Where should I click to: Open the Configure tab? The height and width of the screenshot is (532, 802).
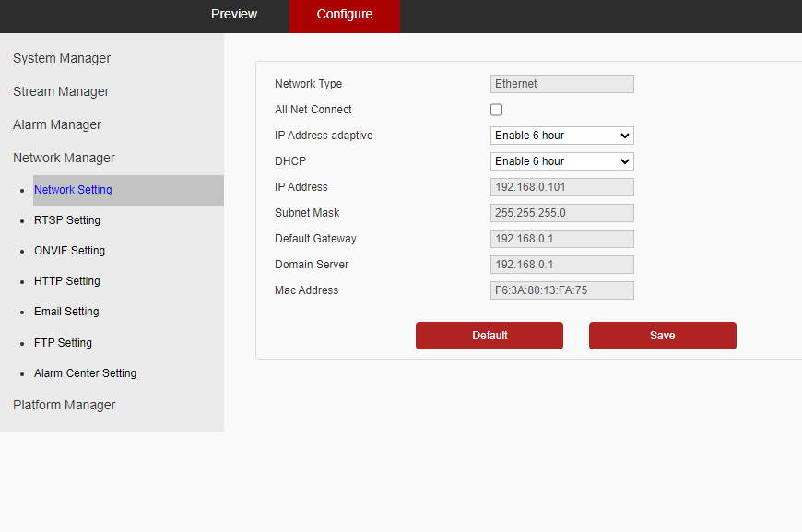coord(344,15)
